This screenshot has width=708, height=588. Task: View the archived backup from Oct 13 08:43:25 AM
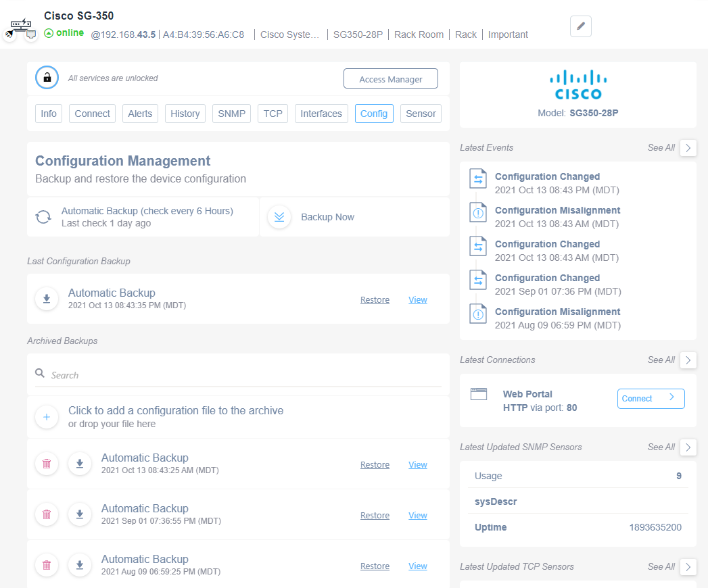pos(418,464)
